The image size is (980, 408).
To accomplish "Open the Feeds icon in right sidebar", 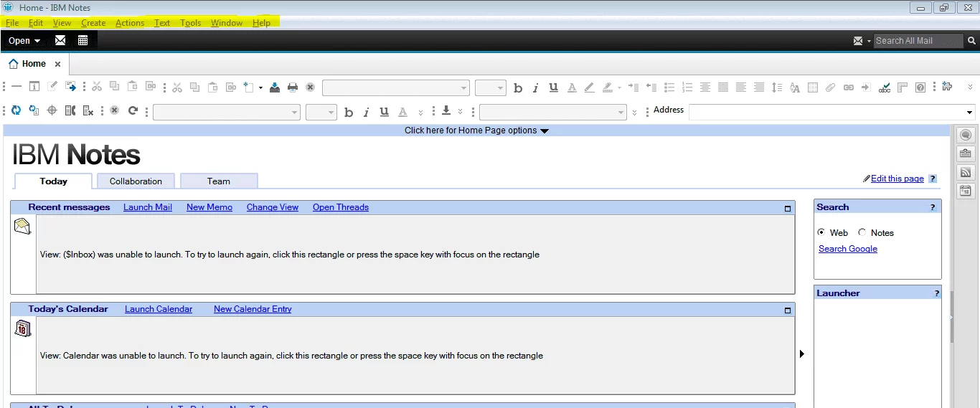I will pyautogui.click(x=966, y=173).
